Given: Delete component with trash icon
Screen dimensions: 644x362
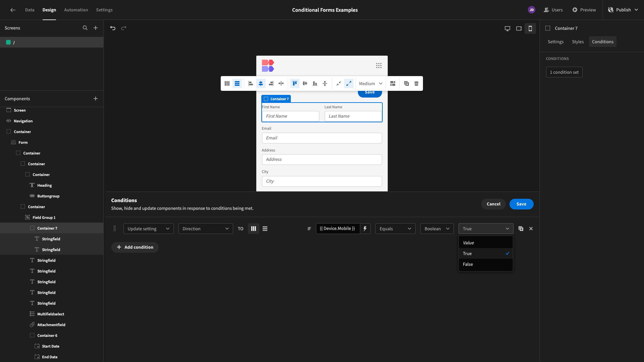Looking at the screenshot, I should [x=416, y=83].
